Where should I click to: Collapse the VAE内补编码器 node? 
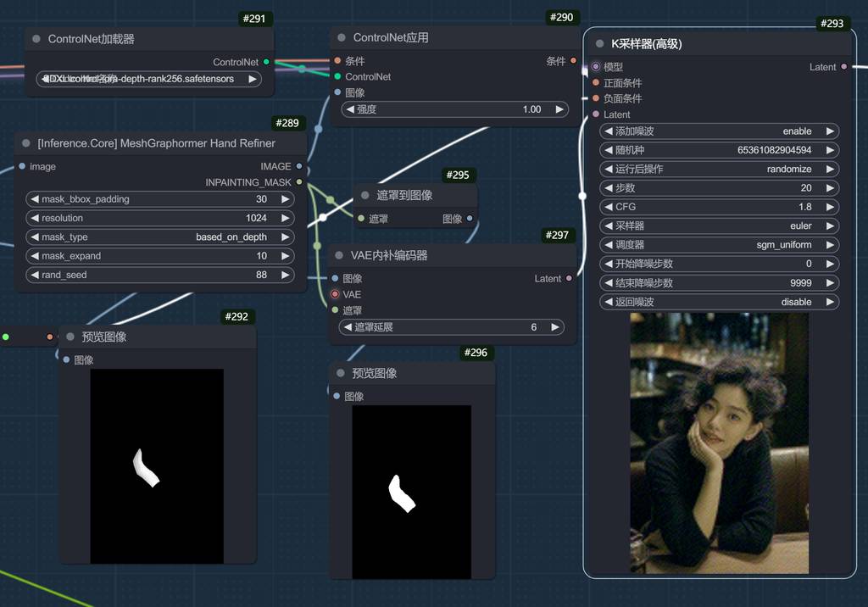[x=339, y=255]
